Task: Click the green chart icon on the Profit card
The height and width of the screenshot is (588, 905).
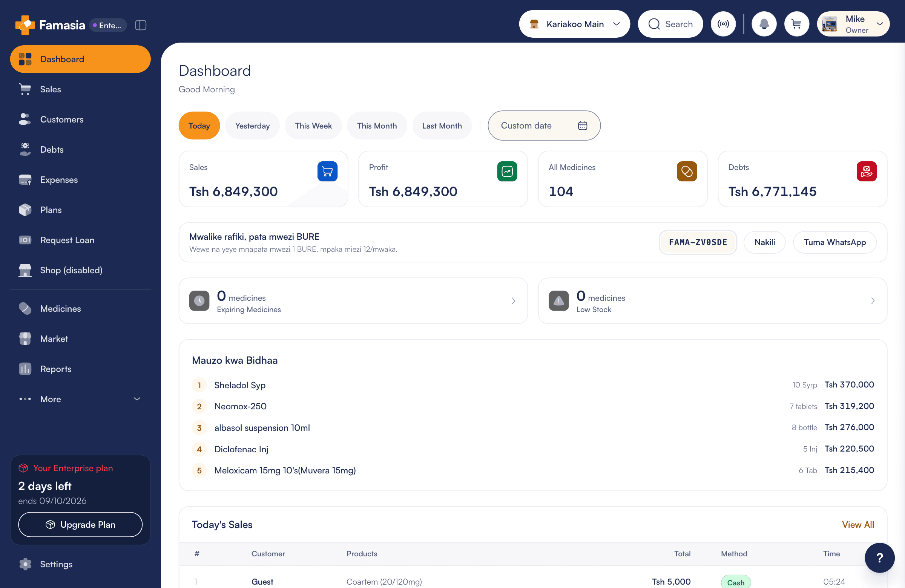Action: [507, 171]
